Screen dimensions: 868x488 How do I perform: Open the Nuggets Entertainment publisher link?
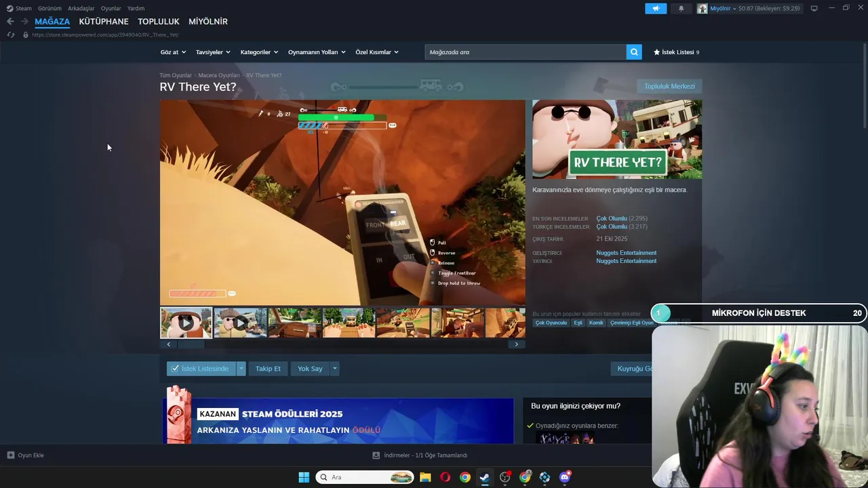pos(626,261)
